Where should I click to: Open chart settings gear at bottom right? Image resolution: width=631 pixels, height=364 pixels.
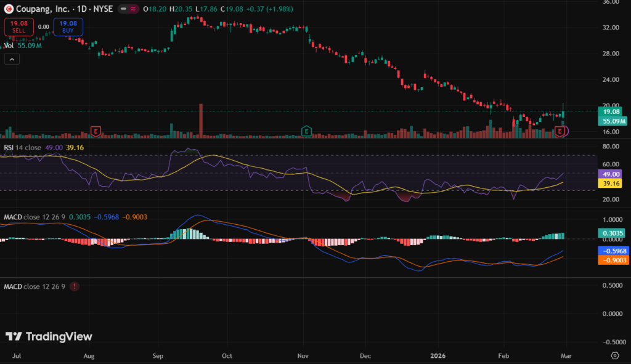pos(614,355)
